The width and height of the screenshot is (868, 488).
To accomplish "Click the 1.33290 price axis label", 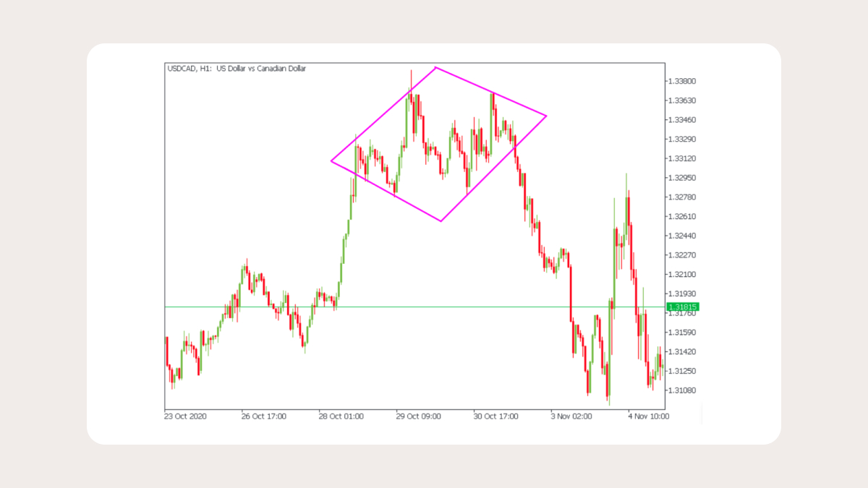I will 683,139.
